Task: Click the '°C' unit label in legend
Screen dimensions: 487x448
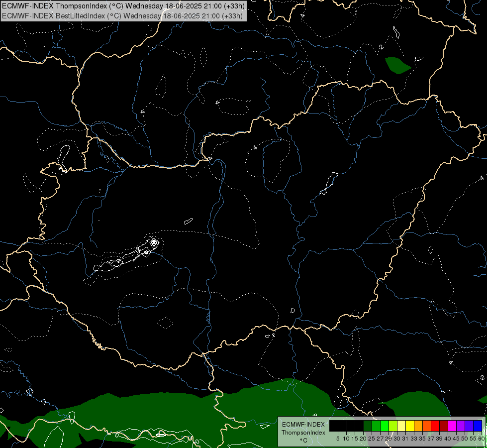Action: (x=304, y=440)
